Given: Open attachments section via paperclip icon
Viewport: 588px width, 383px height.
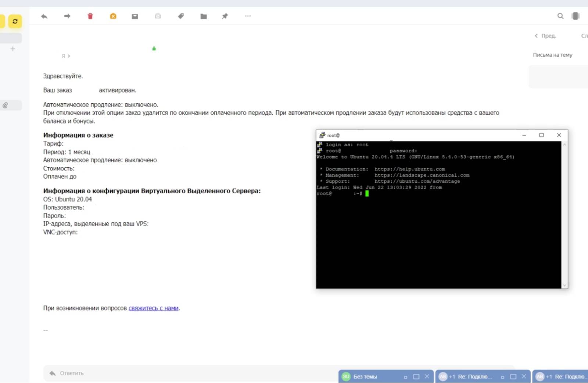Looking at the screenshot, I should pyautogui.click(x=6, y=105).
